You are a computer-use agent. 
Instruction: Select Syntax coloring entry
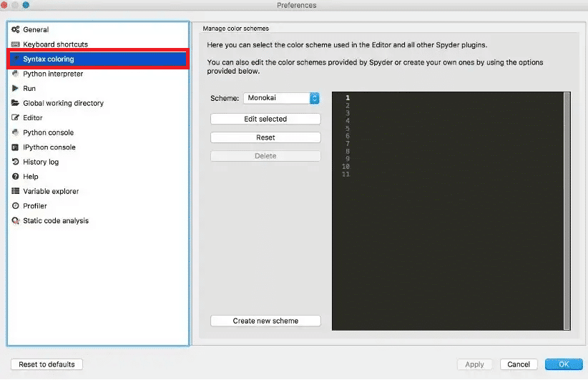click(98, 59)
